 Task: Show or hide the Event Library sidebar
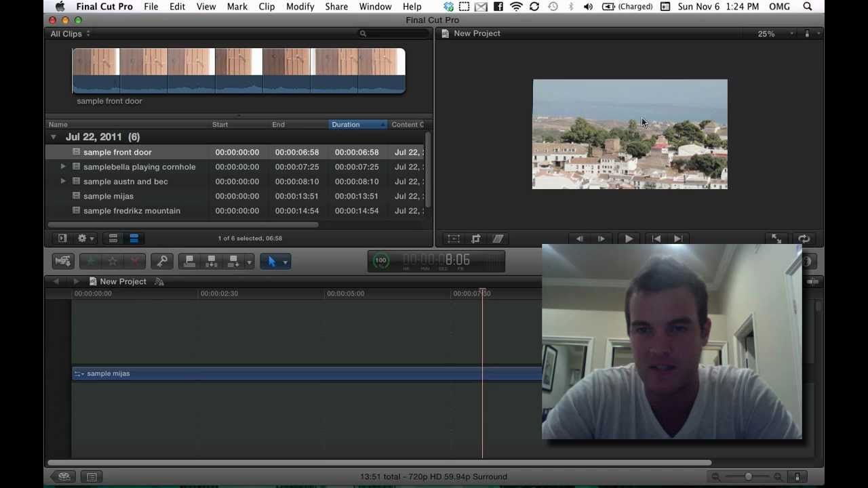point(62,239)
